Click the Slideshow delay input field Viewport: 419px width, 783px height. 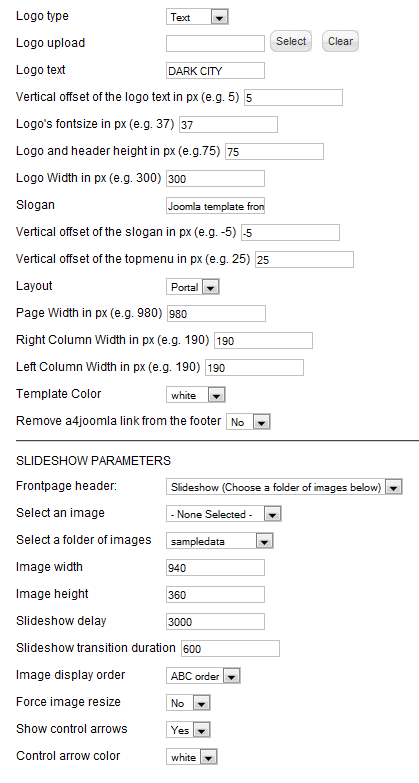pyautogui.click(x=215, y=622)
